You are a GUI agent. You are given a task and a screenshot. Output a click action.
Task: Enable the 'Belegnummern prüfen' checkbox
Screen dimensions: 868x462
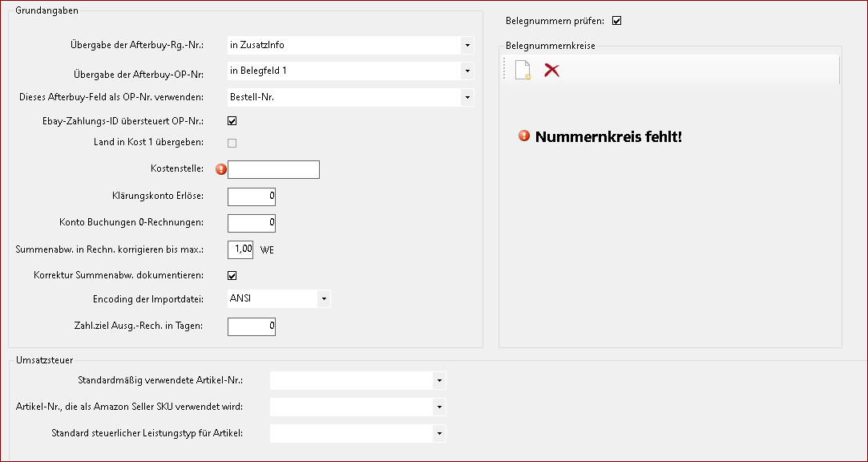pyautogui.click(x=616, y=20)
